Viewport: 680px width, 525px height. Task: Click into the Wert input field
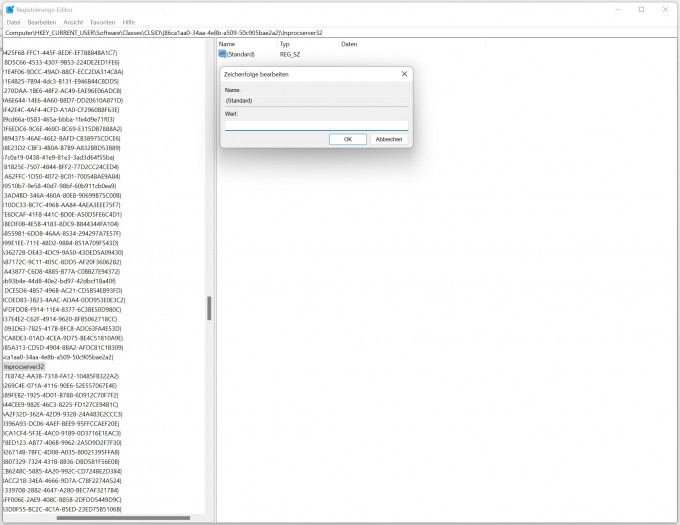click(317, 126)
